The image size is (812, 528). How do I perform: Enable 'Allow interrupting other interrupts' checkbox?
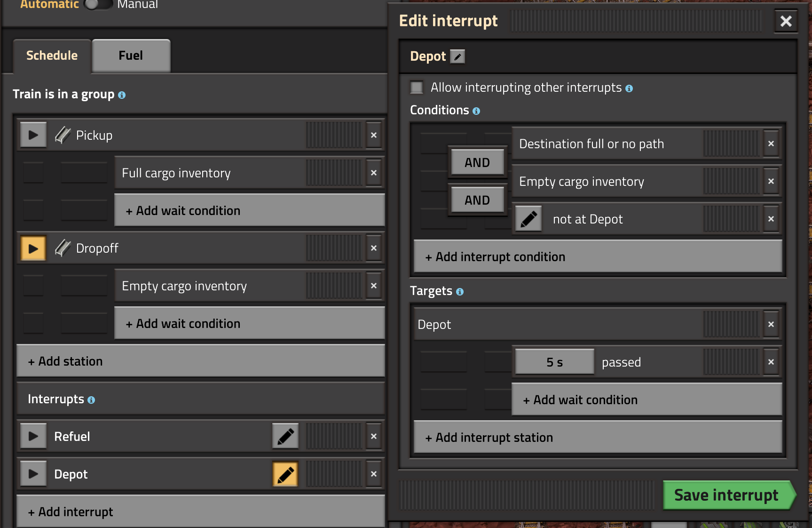click(x=417, y=88)
